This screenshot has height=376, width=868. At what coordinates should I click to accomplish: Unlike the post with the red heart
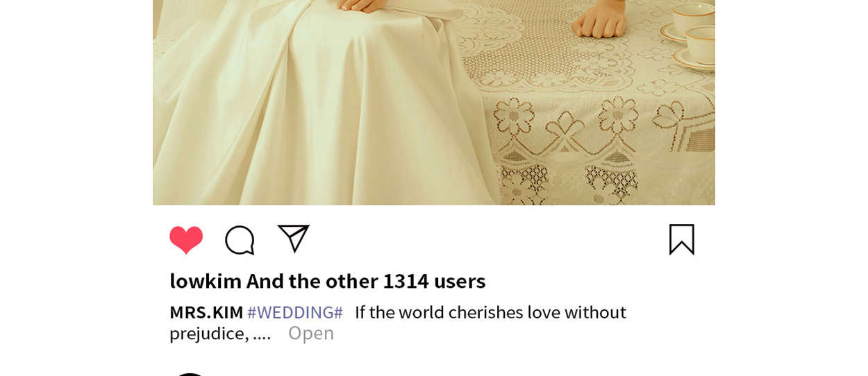tap(186, 240)
